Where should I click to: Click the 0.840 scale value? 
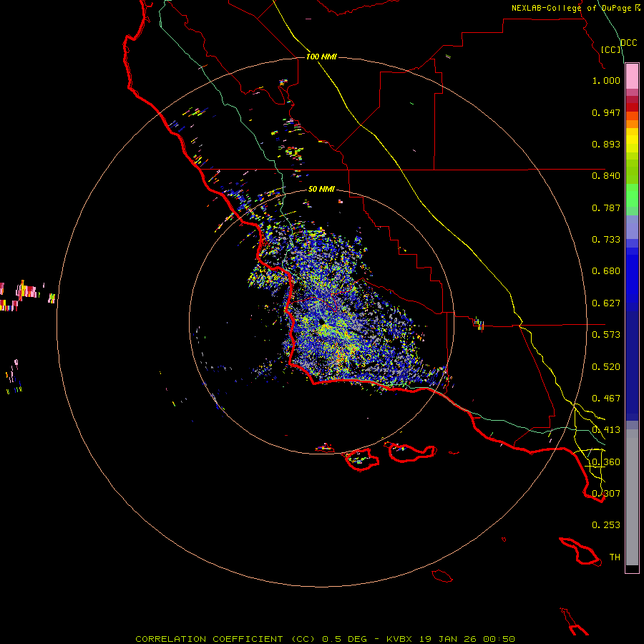606,176
